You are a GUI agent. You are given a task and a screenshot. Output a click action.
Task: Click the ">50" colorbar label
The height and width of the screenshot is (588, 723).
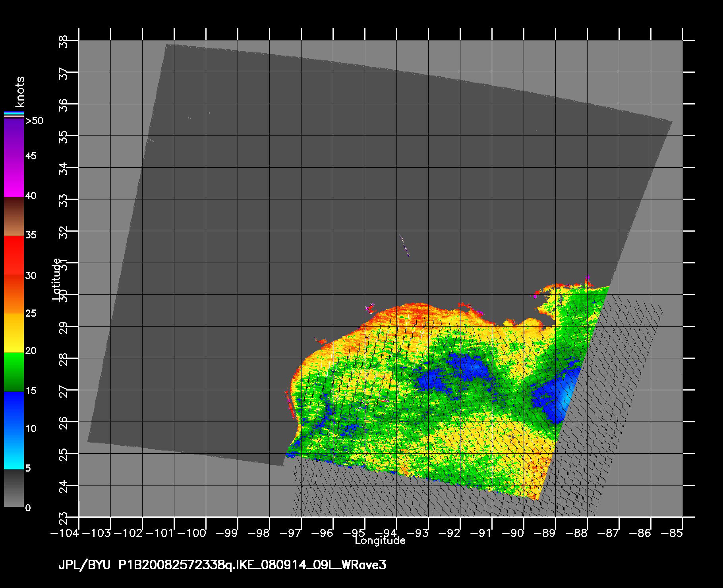pyautogui.click(x=35, y=121)
